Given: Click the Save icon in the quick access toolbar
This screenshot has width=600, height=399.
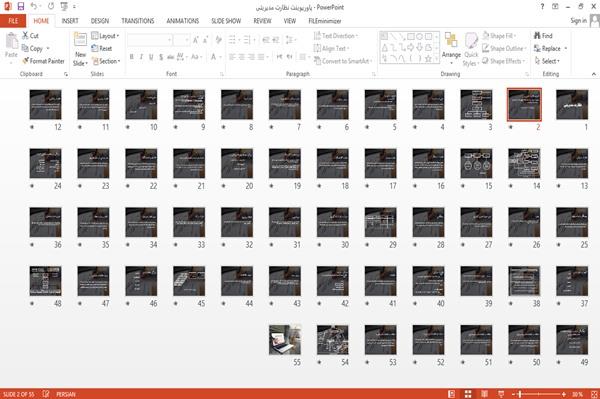Looking at the screenshot, I should pyautogui.click(x=21, y=7).
